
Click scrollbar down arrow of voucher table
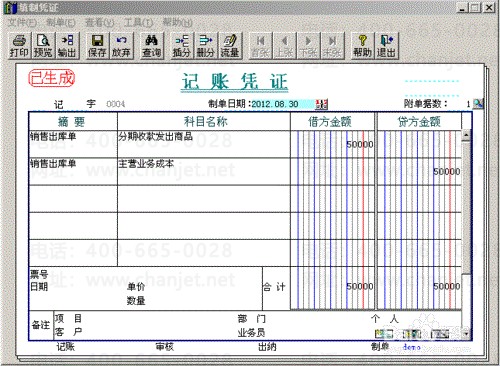(x=466, y=333)
